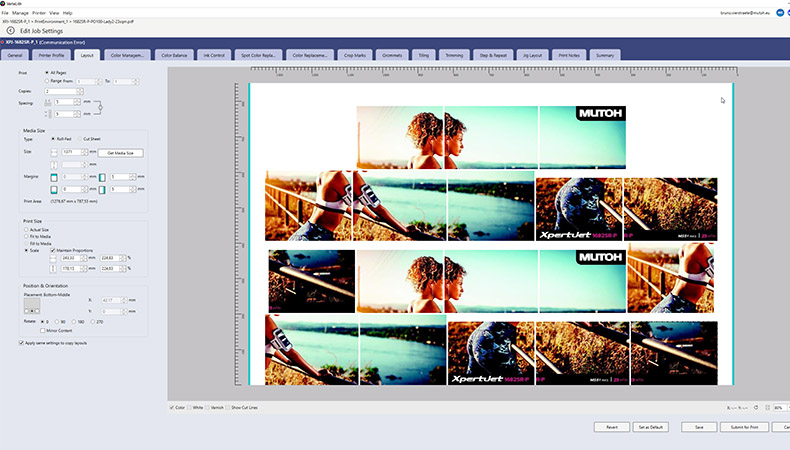
Task: Click Submit for Print button
Action: (x=744, y=427)
